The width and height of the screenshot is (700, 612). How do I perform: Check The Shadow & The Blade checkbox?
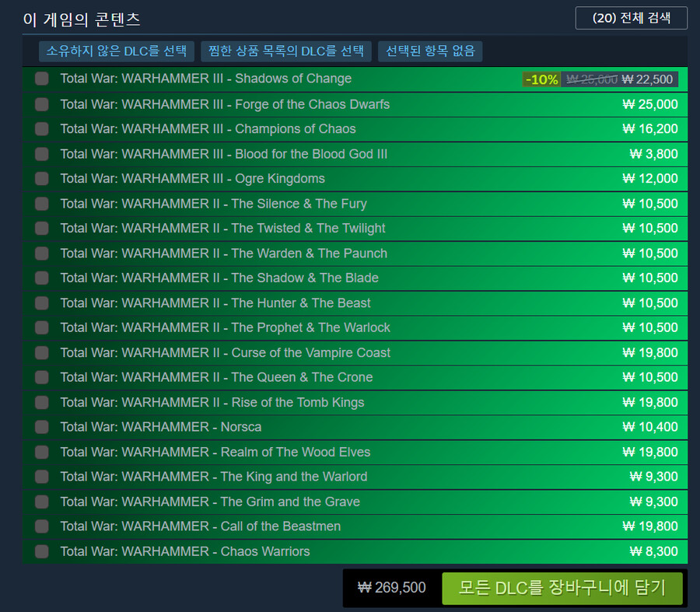tap(42, 278)
